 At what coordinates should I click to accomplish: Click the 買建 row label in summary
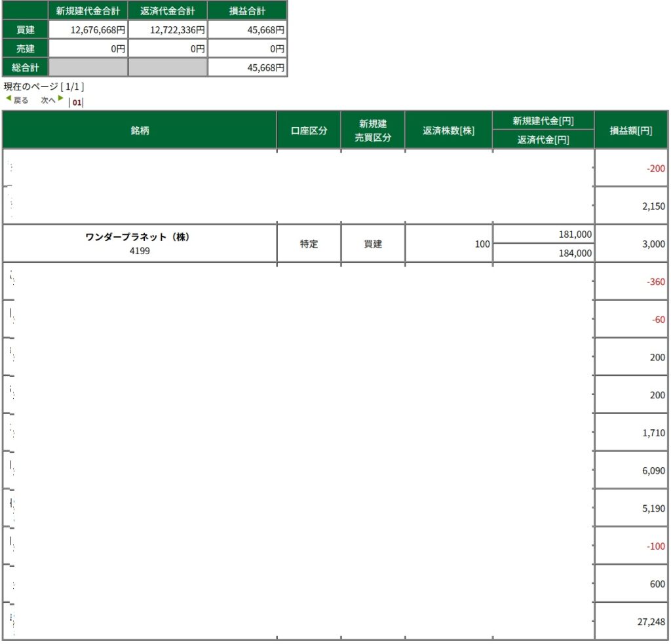click(x=26, y=29)
